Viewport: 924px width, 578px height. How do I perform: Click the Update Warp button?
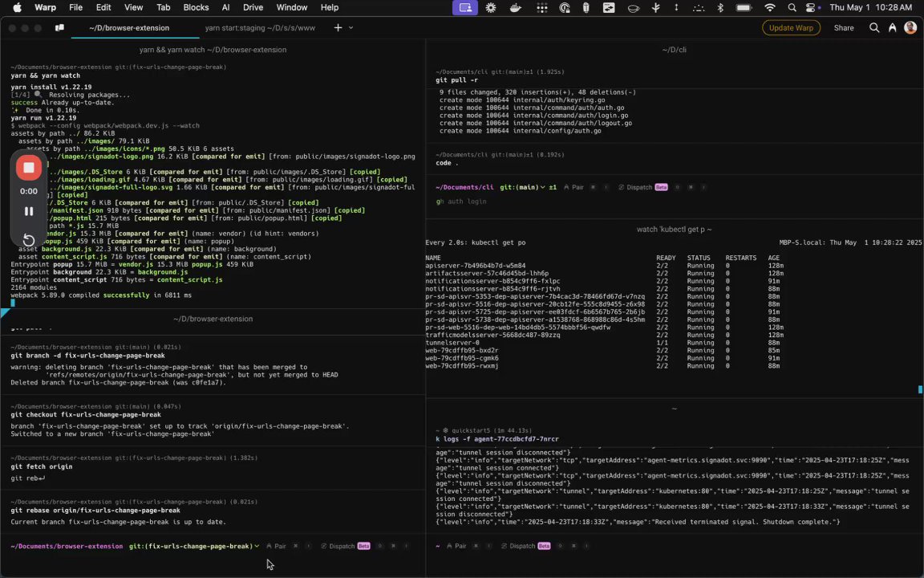791,27
